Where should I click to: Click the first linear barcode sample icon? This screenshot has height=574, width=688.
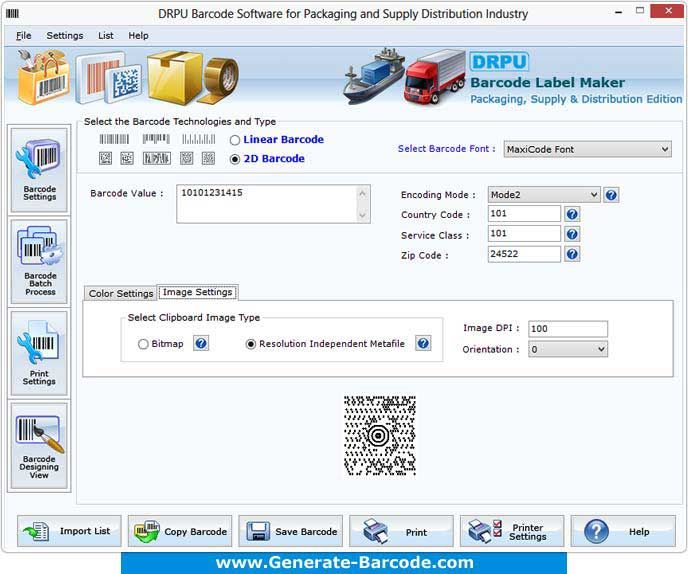click(114, 139)
